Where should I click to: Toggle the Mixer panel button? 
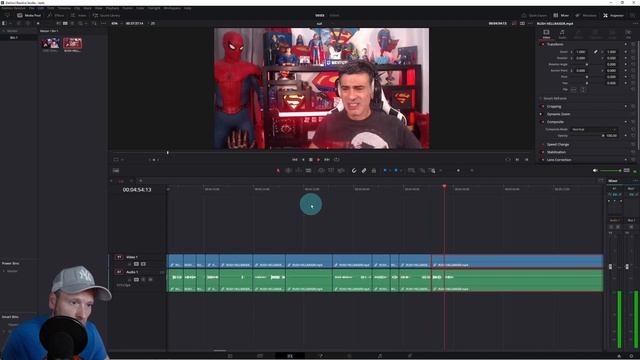tap(561, 15)
